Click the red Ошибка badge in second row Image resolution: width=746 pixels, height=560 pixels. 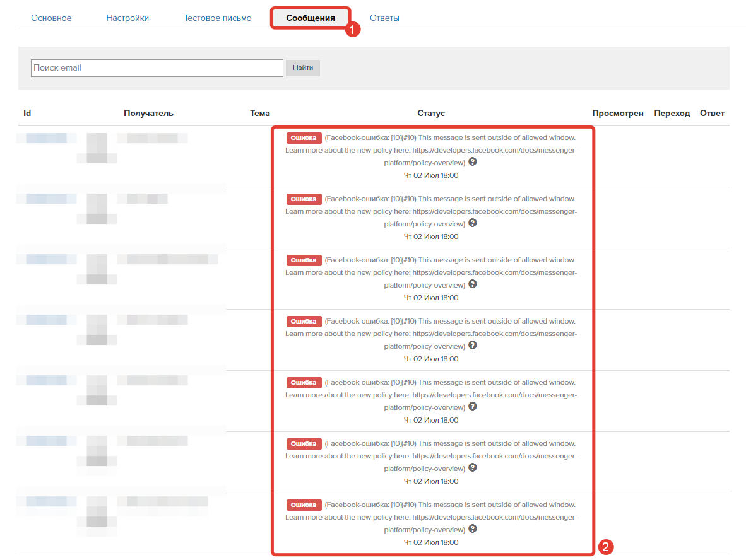304,199
